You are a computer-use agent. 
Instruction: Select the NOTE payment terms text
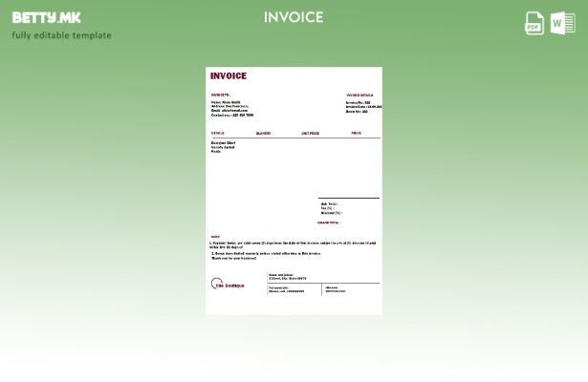293,244
